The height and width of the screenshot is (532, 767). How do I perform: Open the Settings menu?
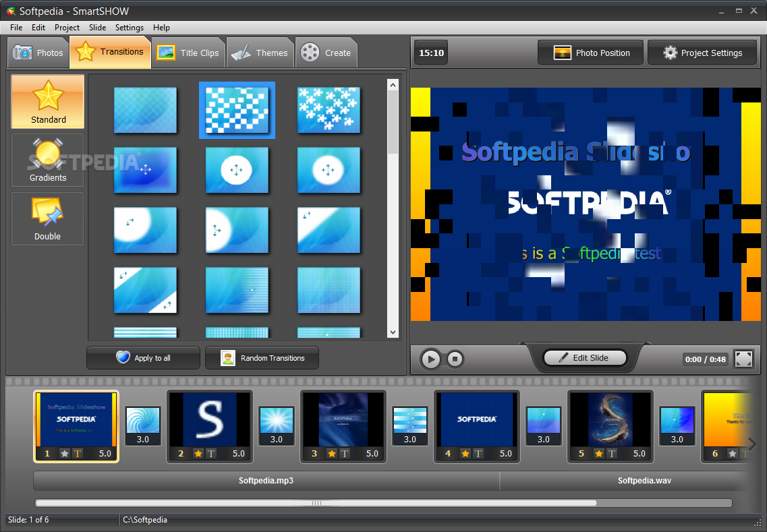click(129, 28)
